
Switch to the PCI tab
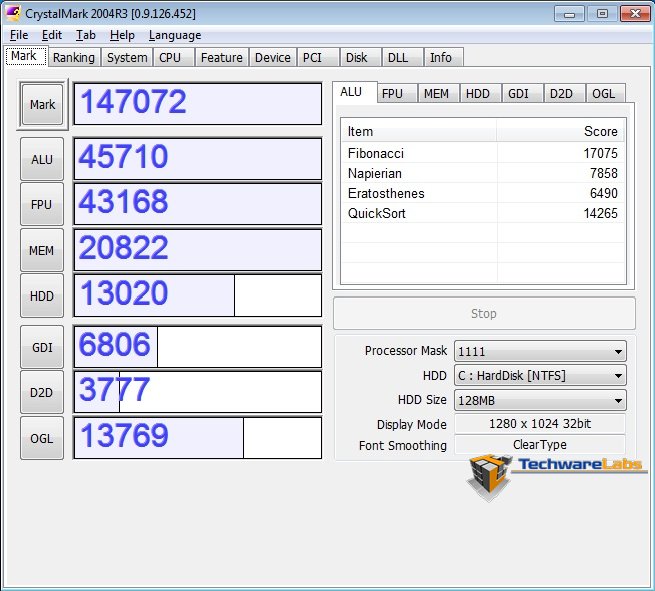coord(317,57)
